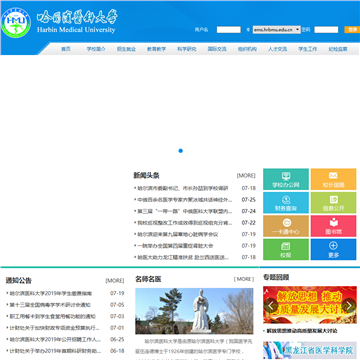
Task: Click the 解放思想 caption link below the red banner
Action: click(x=302, y=331)
